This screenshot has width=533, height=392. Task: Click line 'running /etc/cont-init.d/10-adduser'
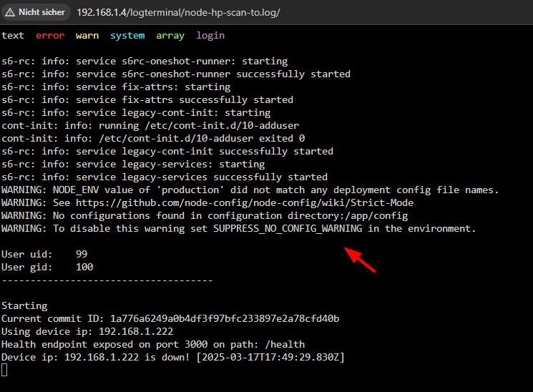150,126
